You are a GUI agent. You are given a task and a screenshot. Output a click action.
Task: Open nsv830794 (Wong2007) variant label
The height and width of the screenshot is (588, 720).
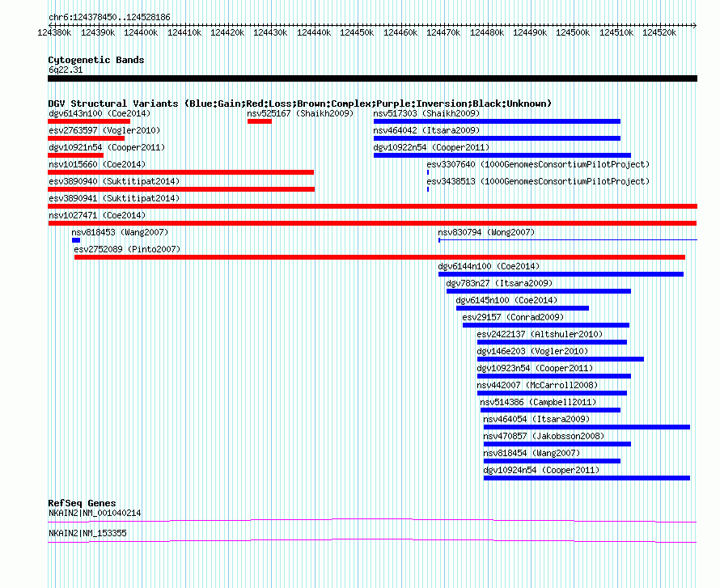pos(486,232)
